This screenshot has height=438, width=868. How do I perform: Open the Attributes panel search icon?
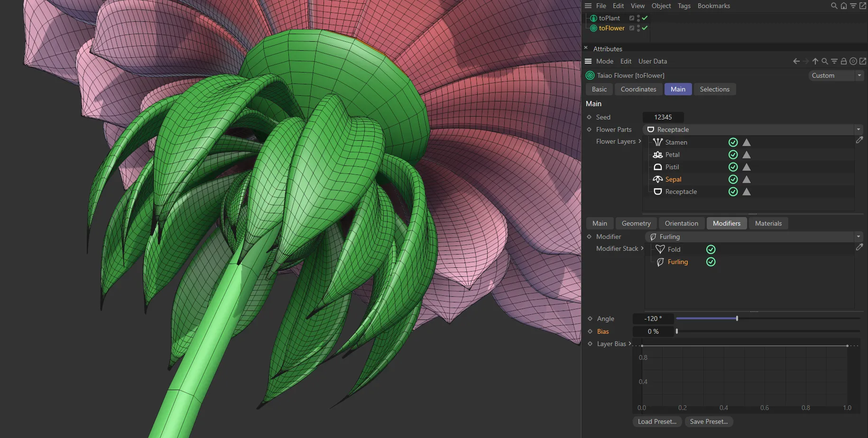[825, 61]
